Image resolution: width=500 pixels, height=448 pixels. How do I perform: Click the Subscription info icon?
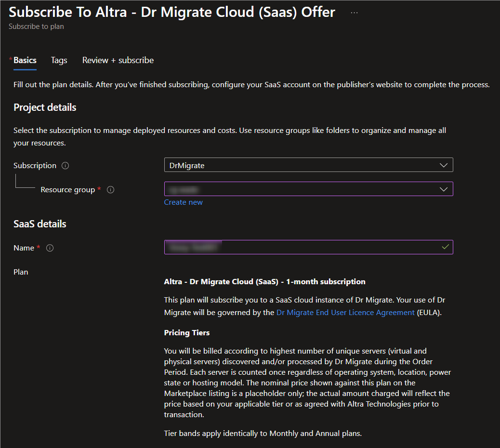tap(65, 166)
